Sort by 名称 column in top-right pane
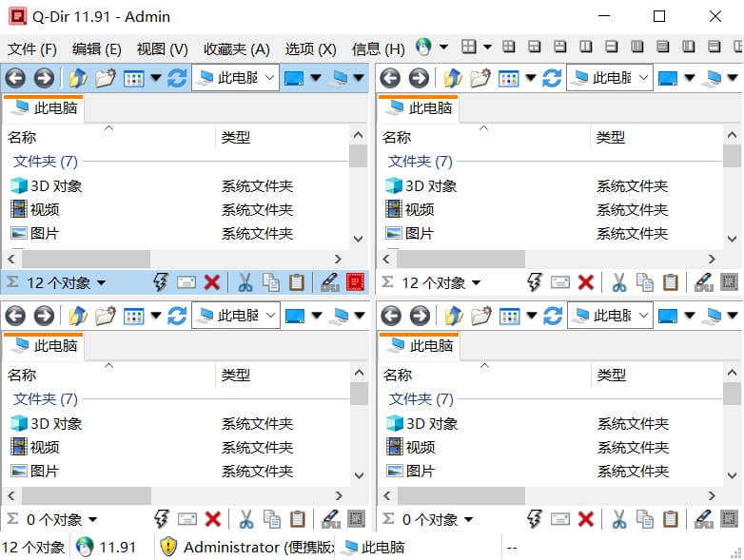The image size is (744, 560). (x=397, y=137)
